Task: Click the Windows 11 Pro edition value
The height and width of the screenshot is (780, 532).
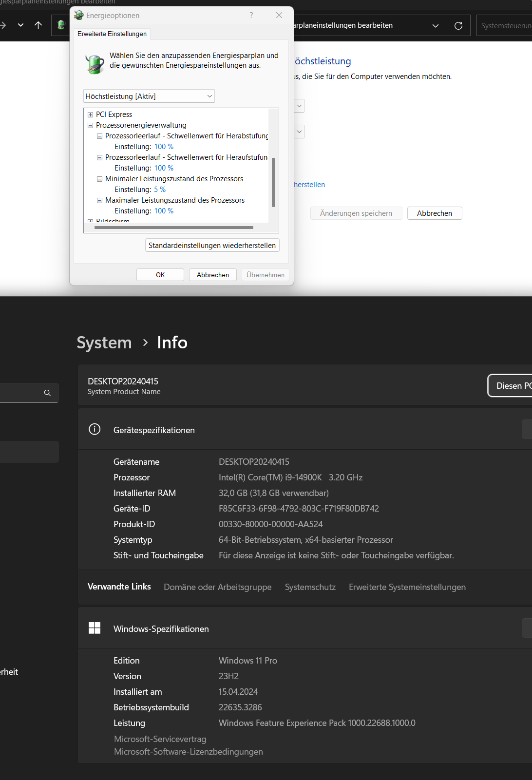Action: tap(248, 661)
